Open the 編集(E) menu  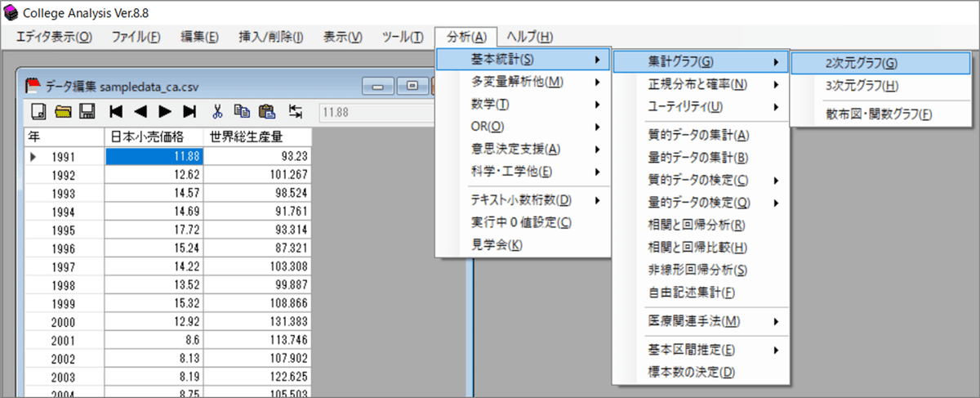click(x=199, y=37)
